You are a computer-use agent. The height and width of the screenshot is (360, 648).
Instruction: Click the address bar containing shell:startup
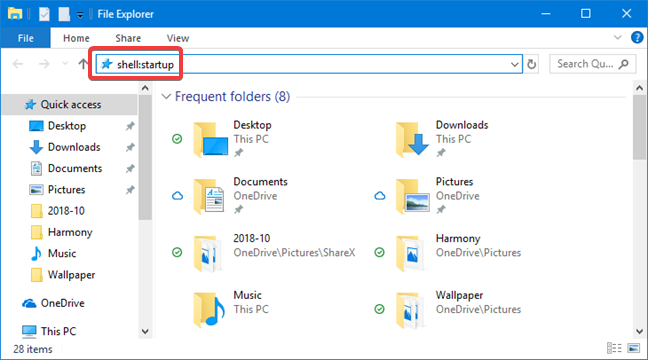coord(309,64)
